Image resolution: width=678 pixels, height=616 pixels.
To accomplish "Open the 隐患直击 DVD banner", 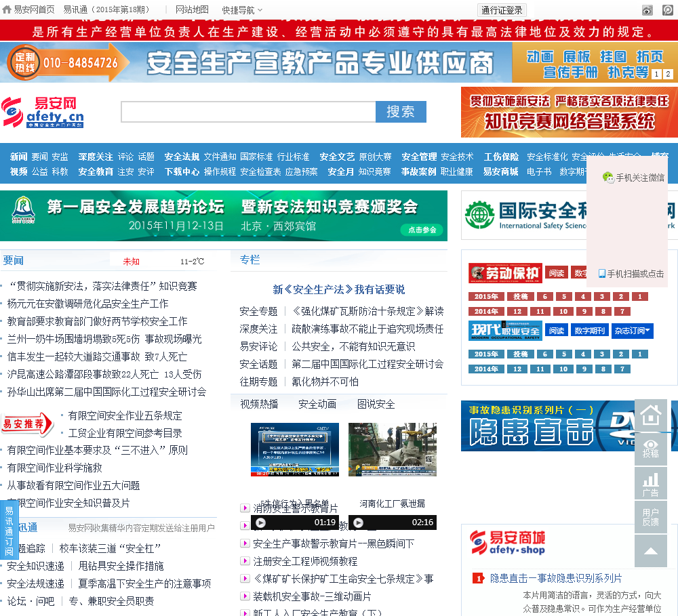I will pyautogui.click(x=547, y=426).
